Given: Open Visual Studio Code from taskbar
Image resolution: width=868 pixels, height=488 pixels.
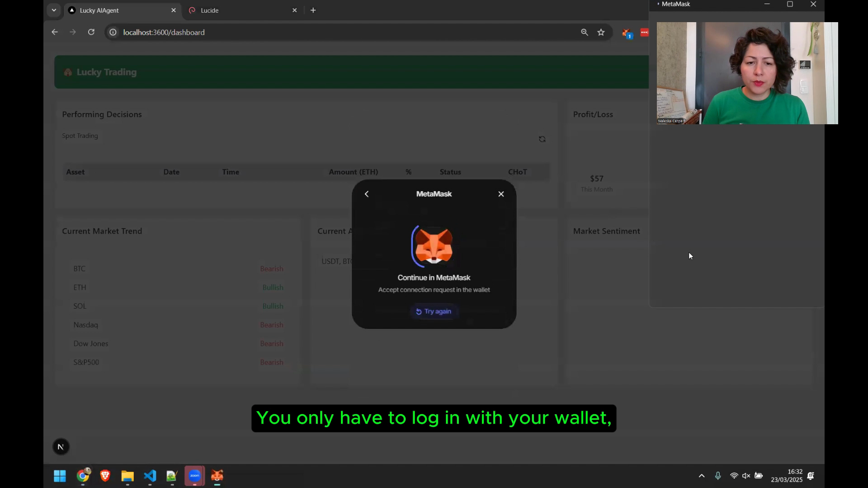Looking at the screenshot, I should pyautogui.click(x=150, y=476).
